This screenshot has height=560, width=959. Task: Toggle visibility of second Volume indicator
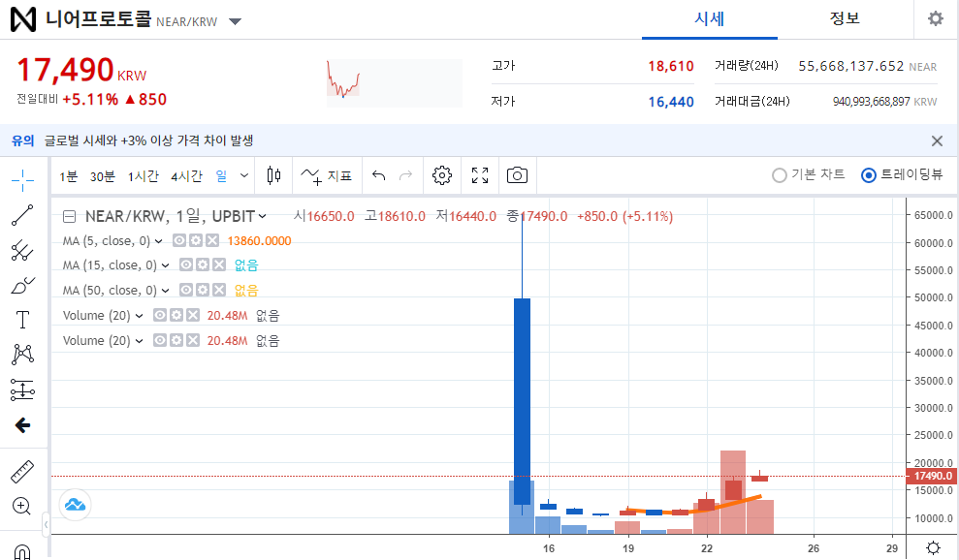tap(160, 340)
